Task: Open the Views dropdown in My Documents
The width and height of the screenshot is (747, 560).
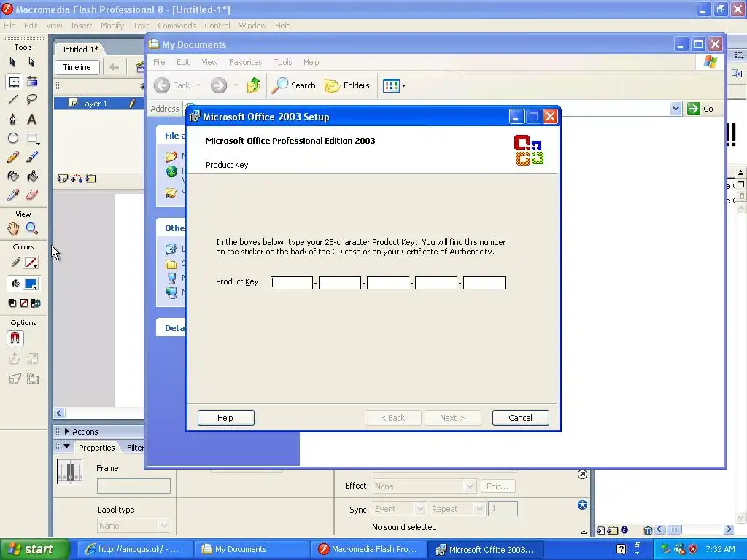Action: pyautogui.click(x=394, y=86)
